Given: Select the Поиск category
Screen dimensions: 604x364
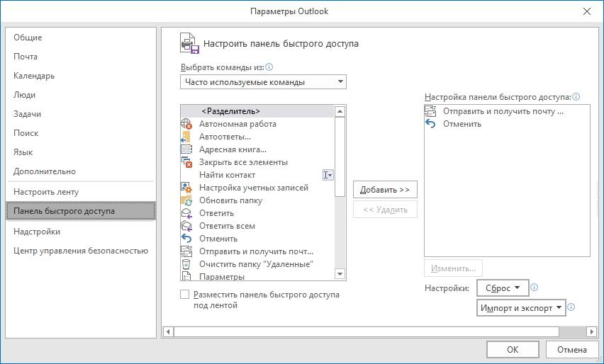Looking at the screenshot, I should point(26,133).
